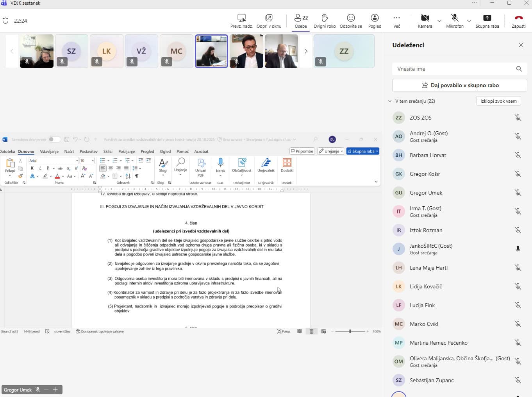The image size is (532, 397).
Task: Click the Raise hand (Dvigni roko) icon
Action: 324,18
